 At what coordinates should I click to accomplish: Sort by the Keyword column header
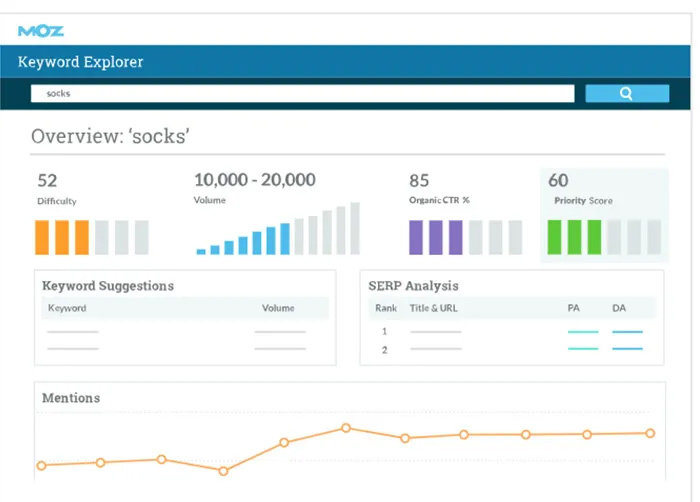point(67,308)
